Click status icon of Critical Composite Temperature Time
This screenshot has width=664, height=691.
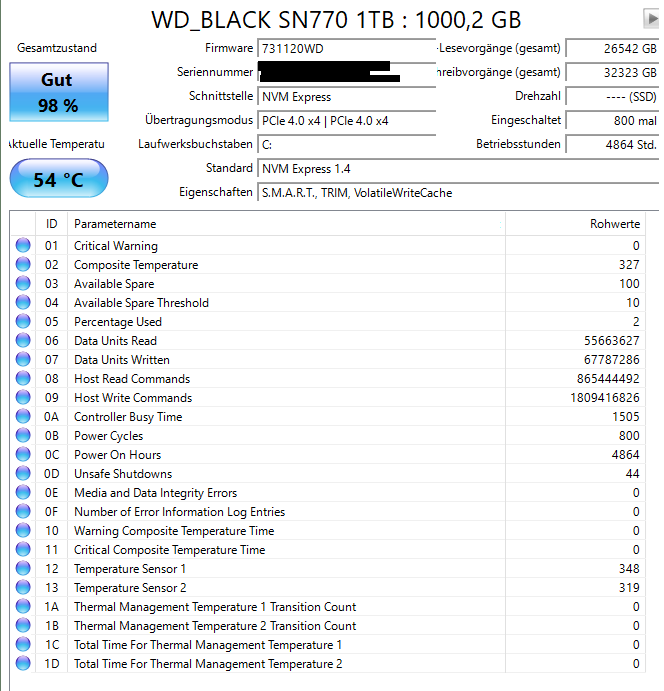[23, 549]
